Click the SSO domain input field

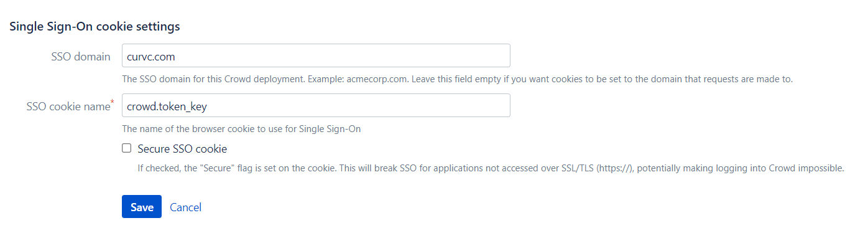(x=316, y=55)
